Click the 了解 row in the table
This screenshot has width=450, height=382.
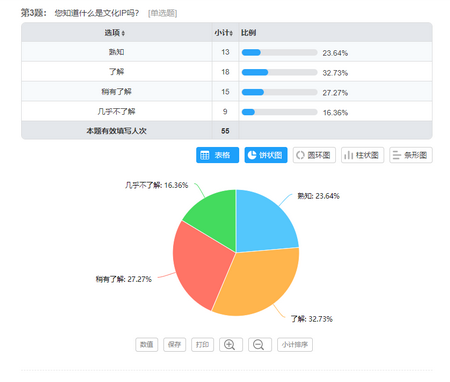[227, 72]
